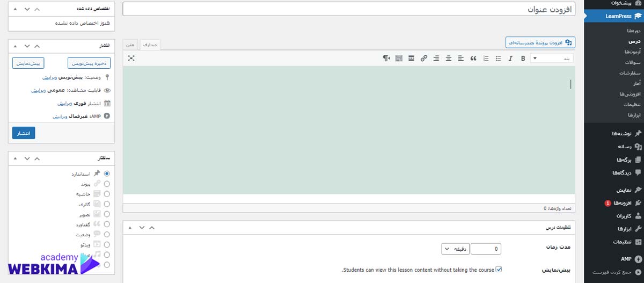Select the گفتاورد format radio
This screenshot has width=644, height=283.
(x=107, y=224)
